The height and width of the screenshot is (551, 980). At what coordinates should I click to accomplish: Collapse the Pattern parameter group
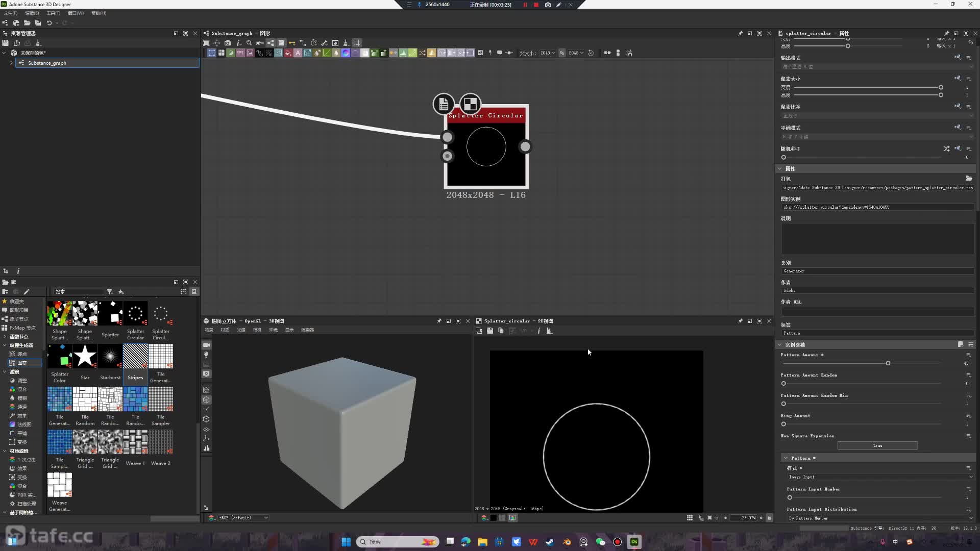coord(786,458)
